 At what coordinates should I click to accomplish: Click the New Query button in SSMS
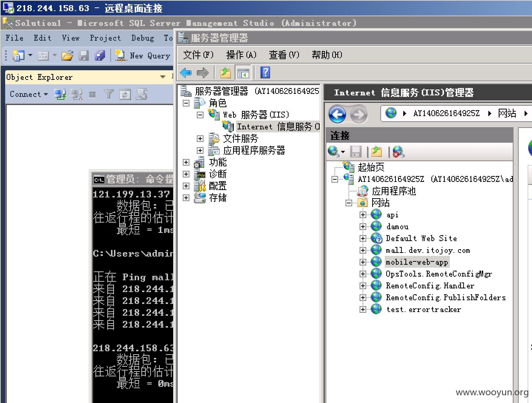143,55
